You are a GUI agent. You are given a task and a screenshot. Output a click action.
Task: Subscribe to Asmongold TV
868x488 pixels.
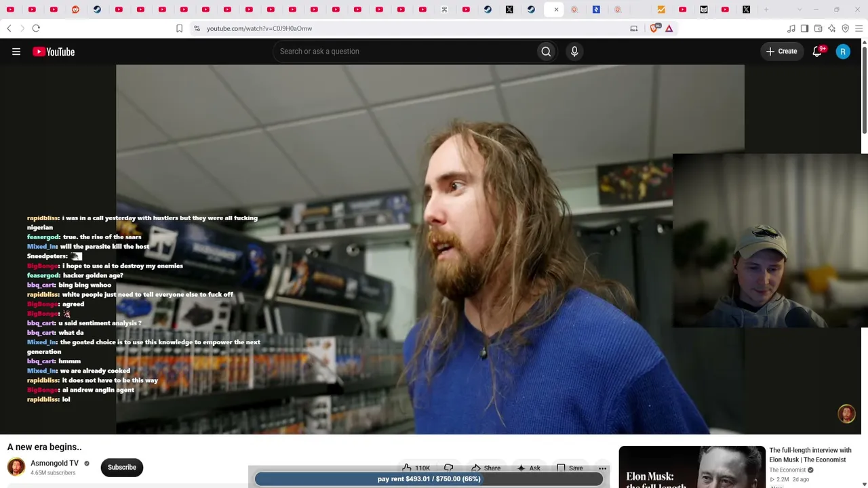pos(122,467)
